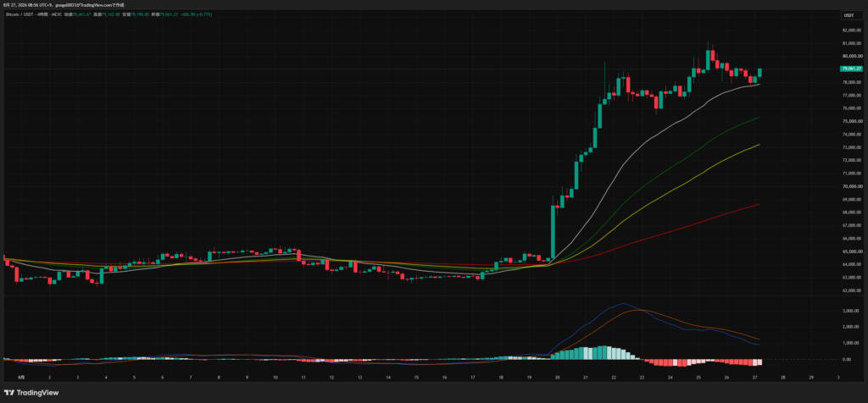The width and height of the screenshot is (868, 403).
Task: Click the 3,000.00 MACD axis label
Action: point(851,311)
